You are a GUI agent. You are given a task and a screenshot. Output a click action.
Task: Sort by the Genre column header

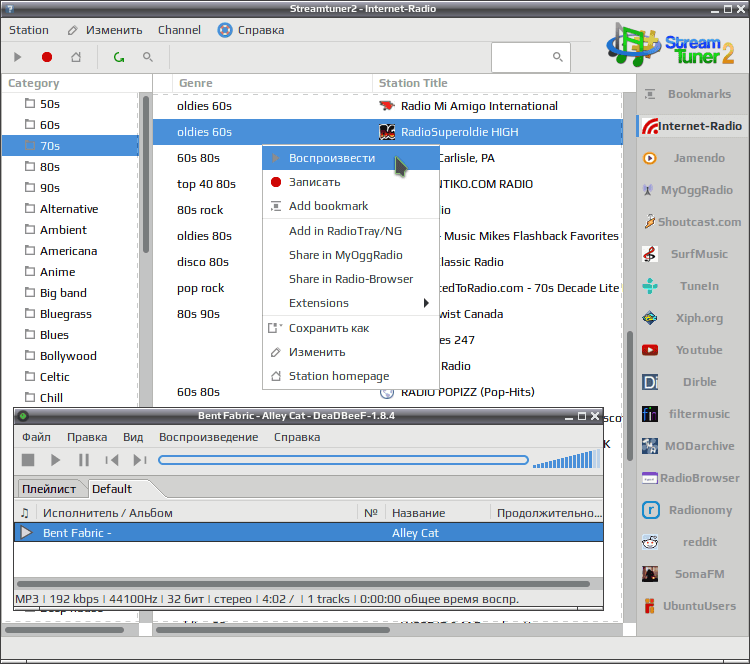pyautogui.click(x=272, y=83)
